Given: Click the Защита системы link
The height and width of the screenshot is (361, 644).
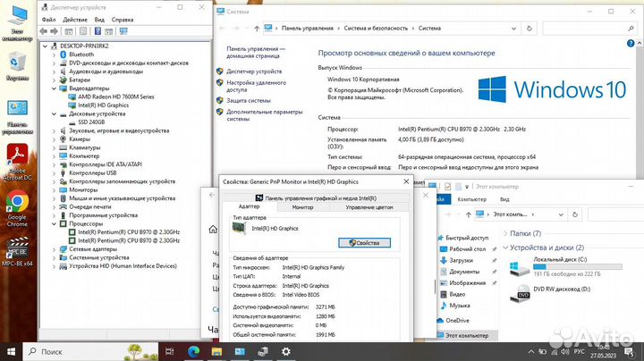Looking at the screenshot, I should coord(249,100).
